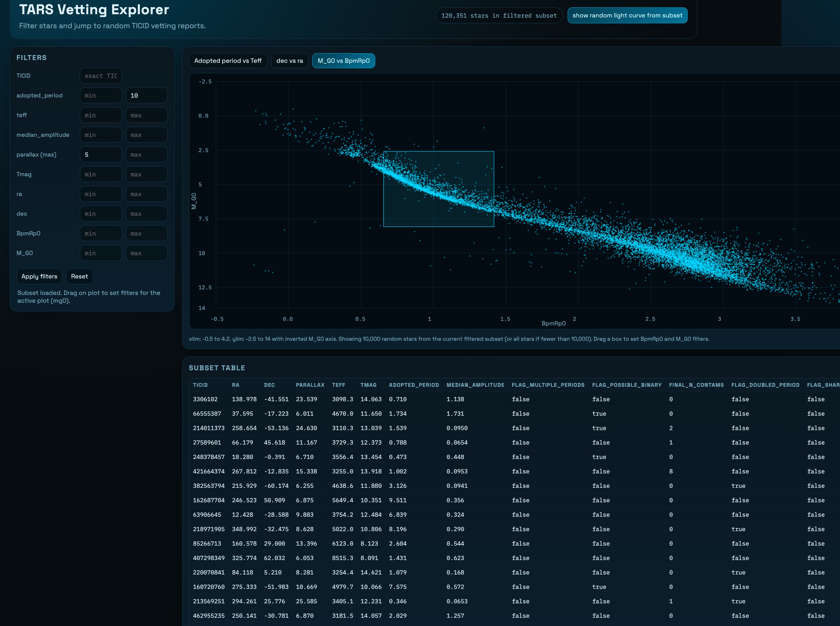Select the median_amplitude min field
This screenshot has height=626, width=840.
coord(101,135)
